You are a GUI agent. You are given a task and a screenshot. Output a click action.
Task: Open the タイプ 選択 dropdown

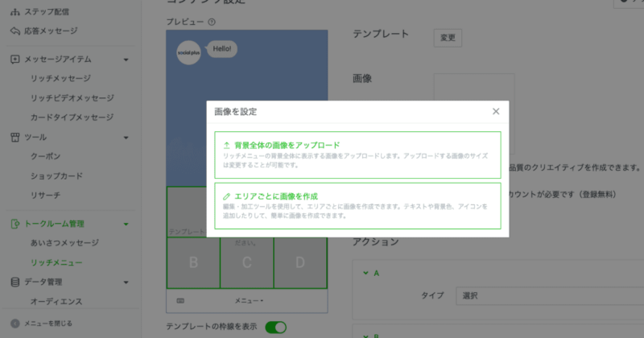tap(550, 296)
